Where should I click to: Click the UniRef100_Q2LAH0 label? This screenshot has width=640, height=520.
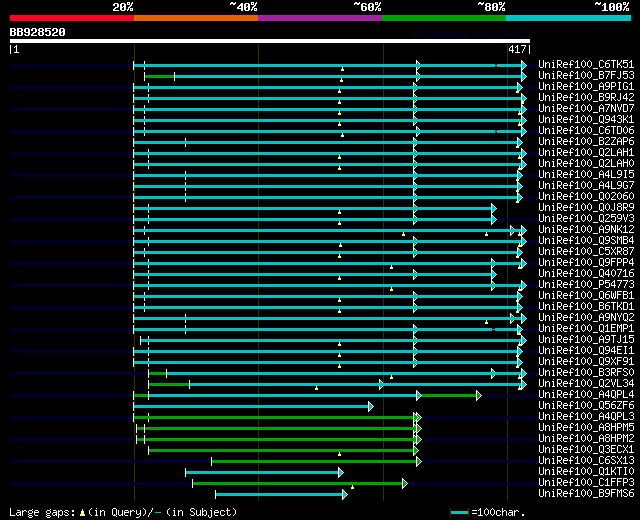[x=586, y=164]
